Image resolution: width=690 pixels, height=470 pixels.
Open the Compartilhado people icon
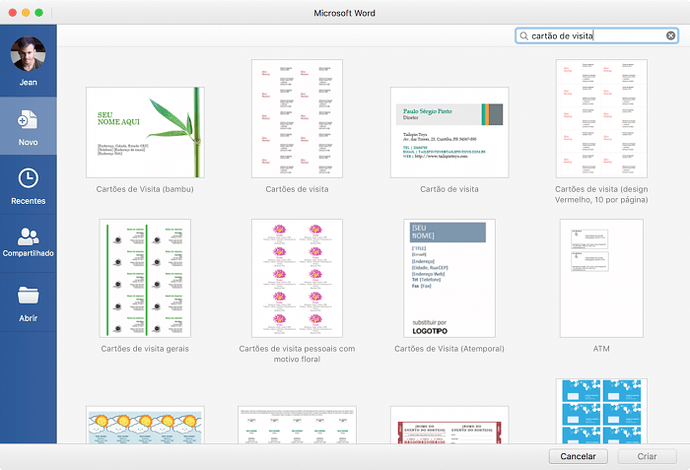pos(28,236)
